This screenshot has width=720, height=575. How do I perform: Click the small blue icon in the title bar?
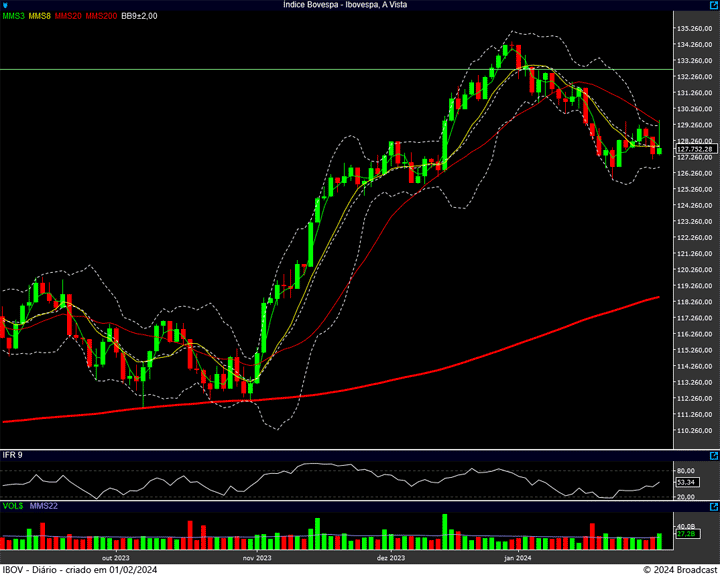pyautogui.click(x=6, y=5)
